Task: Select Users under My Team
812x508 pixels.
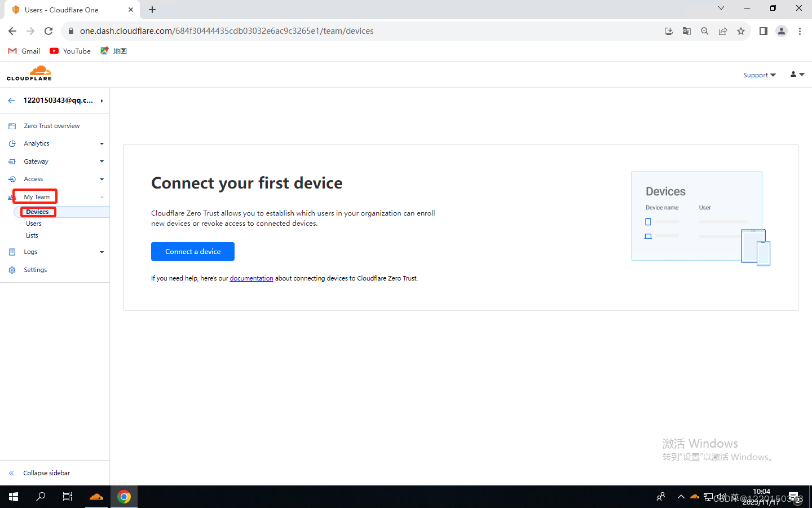Action: click(x=34, y=224)
